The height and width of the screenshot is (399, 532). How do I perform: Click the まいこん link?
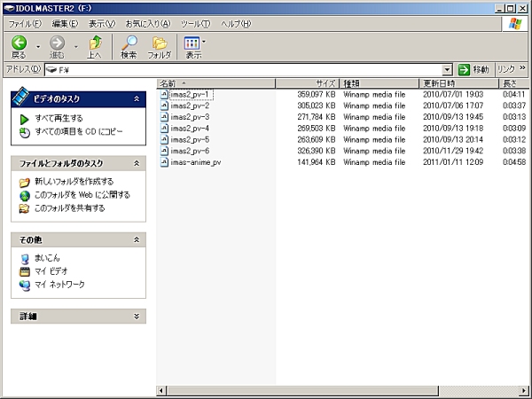click(x=47, y=258)
